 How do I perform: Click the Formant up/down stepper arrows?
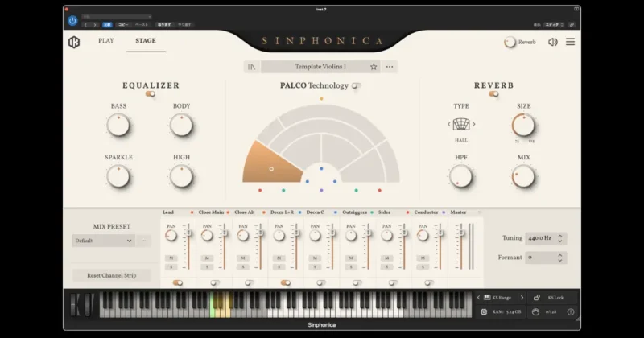click(x=559, y=258)
